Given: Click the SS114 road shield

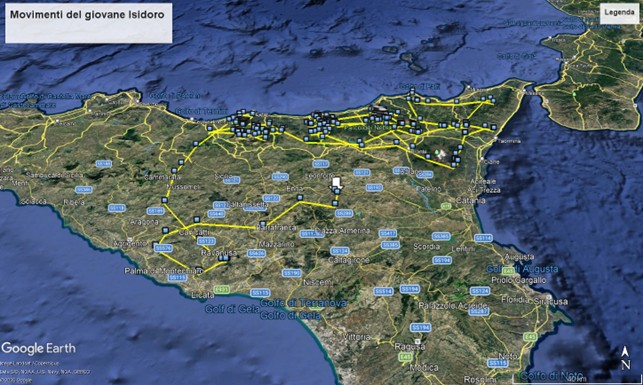Looking at the screenshot, I should click(483, 238).
